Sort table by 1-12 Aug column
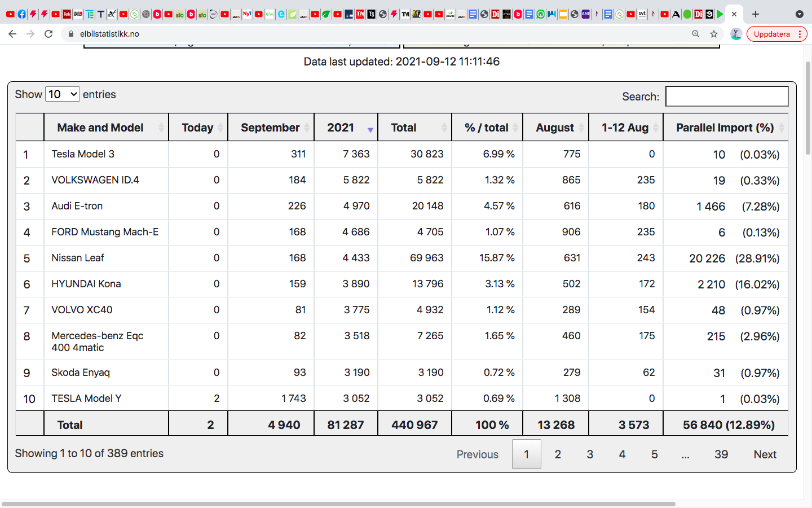The width and height of the screenshot is (812, 508). (x=626, y=128)
